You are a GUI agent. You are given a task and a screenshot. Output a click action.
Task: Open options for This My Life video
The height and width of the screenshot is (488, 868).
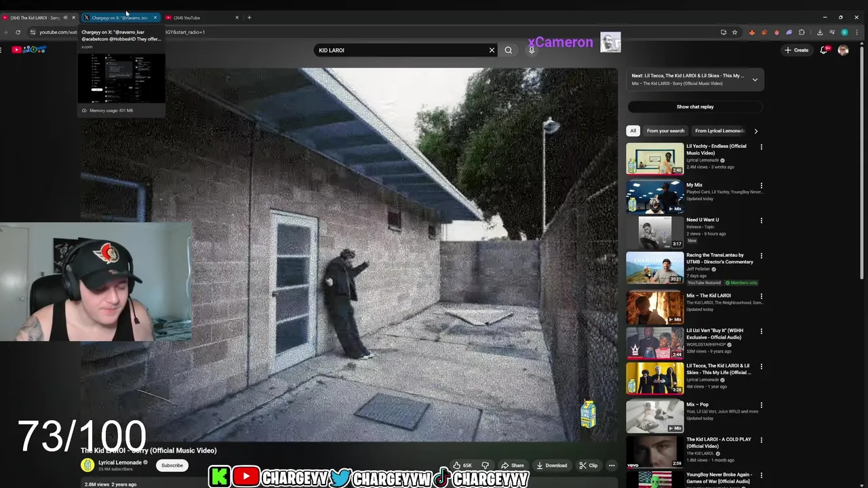[761, 367]
